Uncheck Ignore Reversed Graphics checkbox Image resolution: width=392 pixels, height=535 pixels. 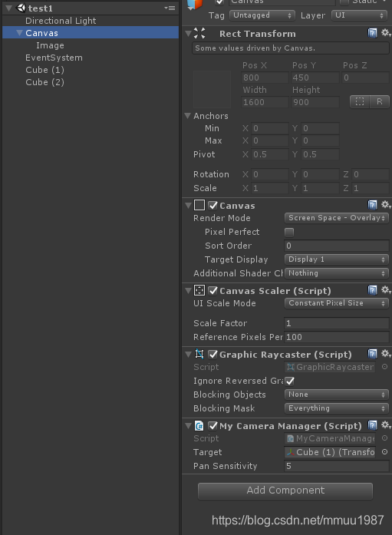pyautogui.click(x=290, y=381)
